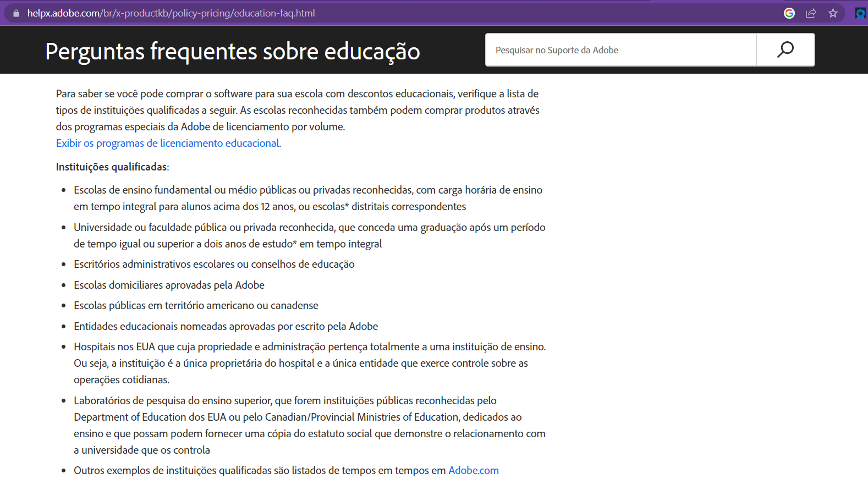Click the 'Instituições qualificadas' bold label
This screenshot has height=490, width=868.
(x=112, y=167)
